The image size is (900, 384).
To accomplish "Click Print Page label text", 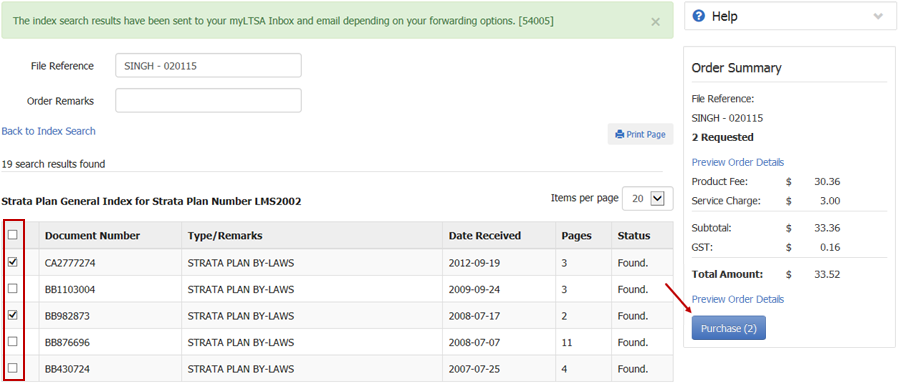I will click(646, 135).
